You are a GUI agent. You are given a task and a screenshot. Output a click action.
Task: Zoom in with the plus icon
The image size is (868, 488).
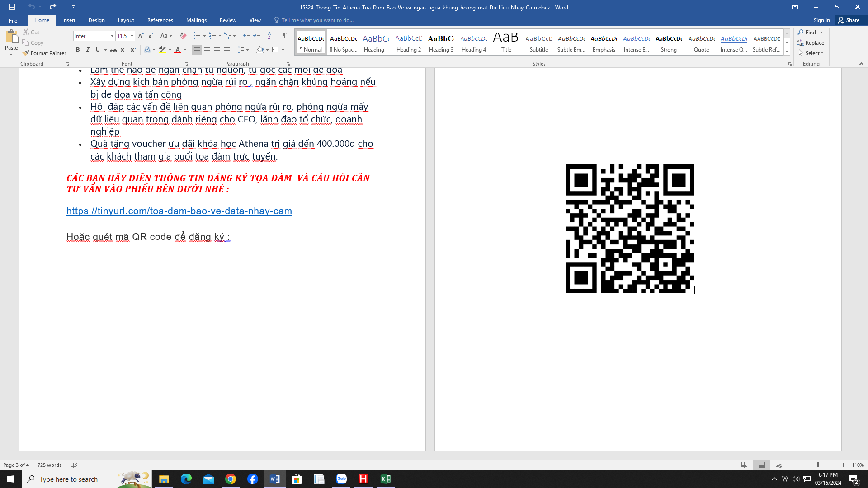pyautogui.click(x=843, y=465)
